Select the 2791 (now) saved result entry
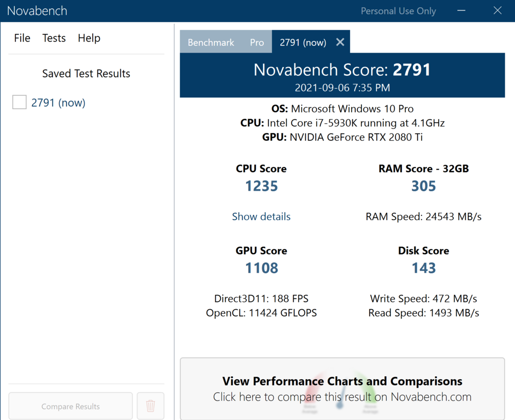 (58, 103)
